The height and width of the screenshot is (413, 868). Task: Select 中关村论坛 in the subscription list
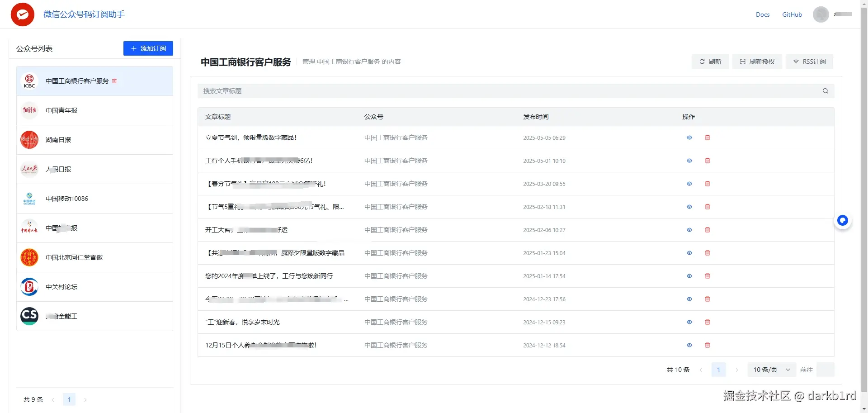tap(94, 287)
